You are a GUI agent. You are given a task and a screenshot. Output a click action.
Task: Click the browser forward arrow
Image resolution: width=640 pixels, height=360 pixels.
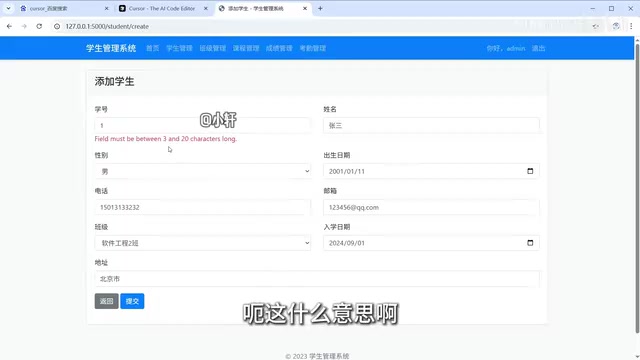click(x=24, y=26)
